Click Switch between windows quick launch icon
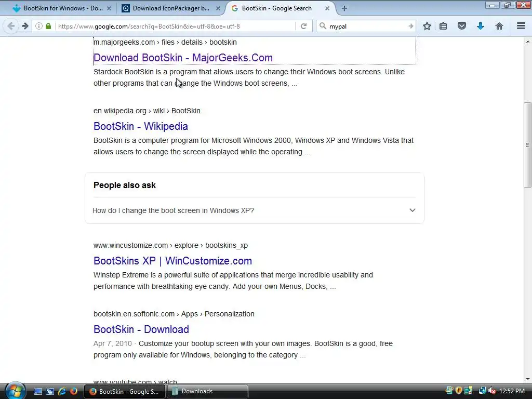Viewport: 532px width, 399px height. click(x=50, y=391)
